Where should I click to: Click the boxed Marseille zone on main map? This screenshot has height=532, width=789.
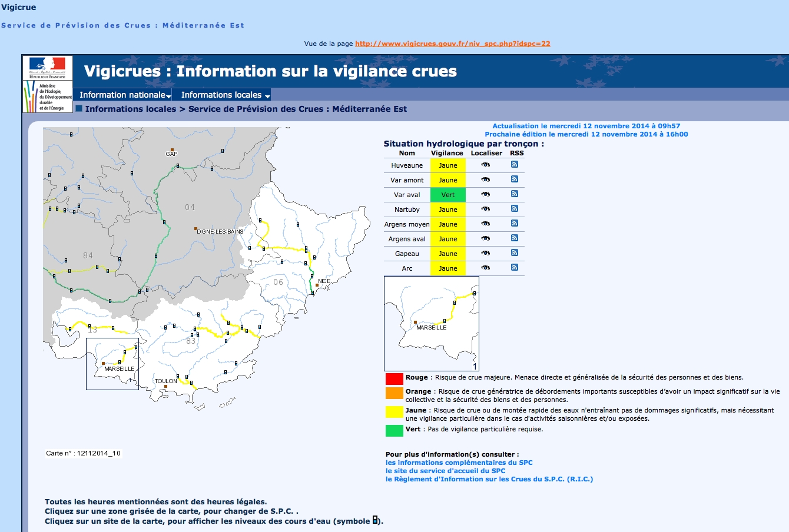(x=112, y=364)
